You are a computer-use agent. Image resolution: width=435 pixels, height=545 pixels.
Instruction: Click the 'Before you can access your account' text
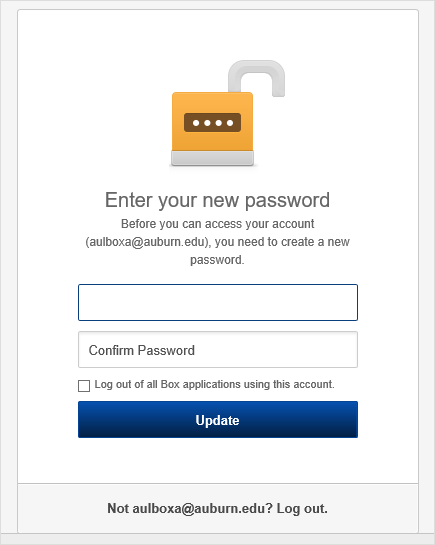pos(218,223)
